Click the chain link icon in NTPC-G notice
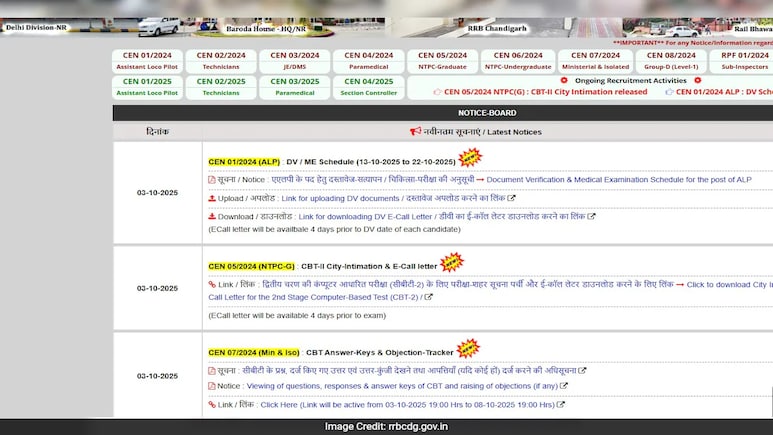The width and height of the screenshot is (773, 435). pyautogui.click(x=212, y=284)
